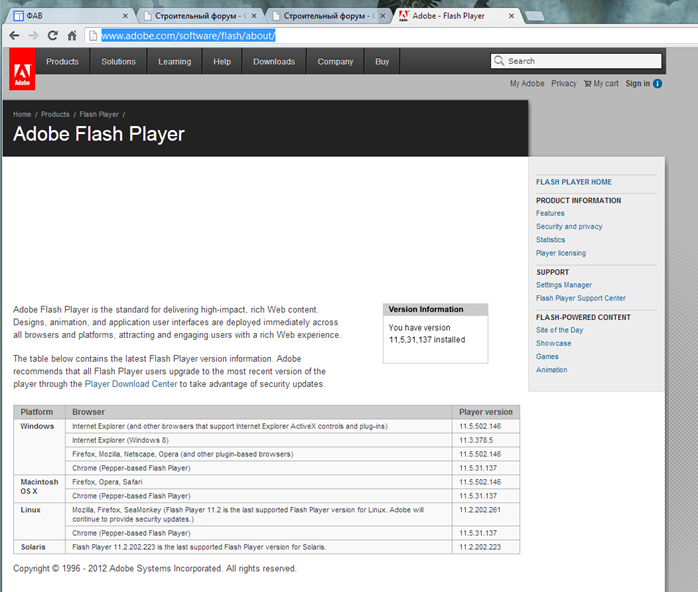This screenshot has height=592, width=698.
Task: Open the Settings Manager link
Action: 564,285
